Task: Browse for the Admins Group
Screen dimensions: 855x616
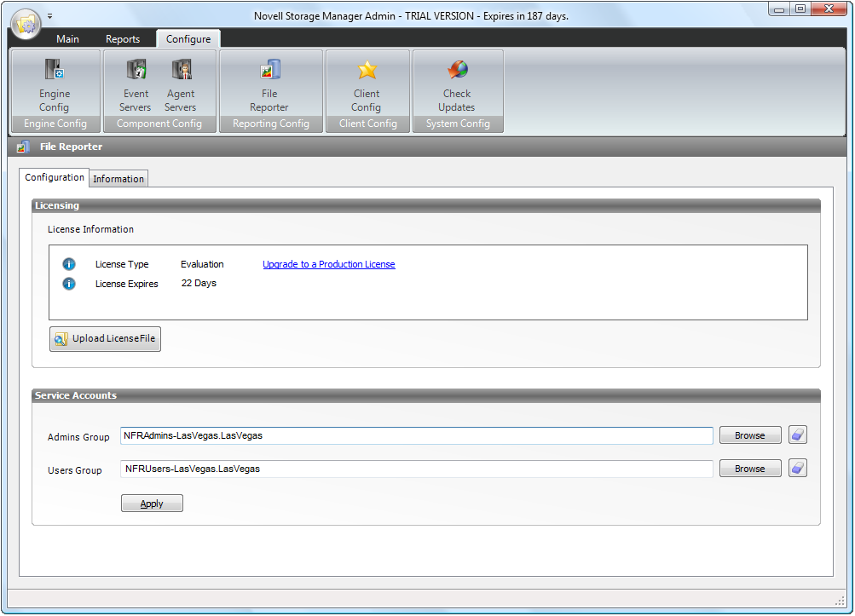Action: coord(750,435)
